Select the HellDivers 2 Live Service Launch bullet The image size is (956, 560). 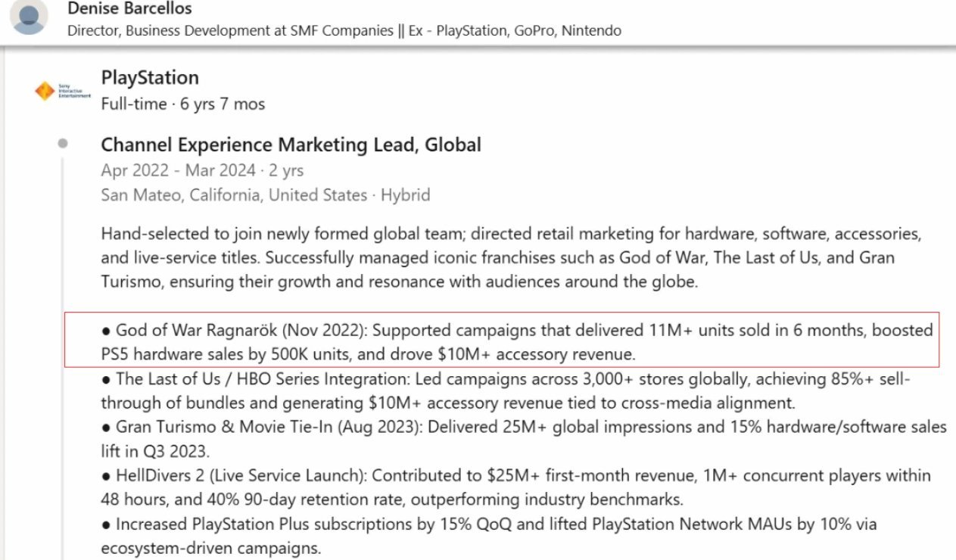[x=515, y=487]
